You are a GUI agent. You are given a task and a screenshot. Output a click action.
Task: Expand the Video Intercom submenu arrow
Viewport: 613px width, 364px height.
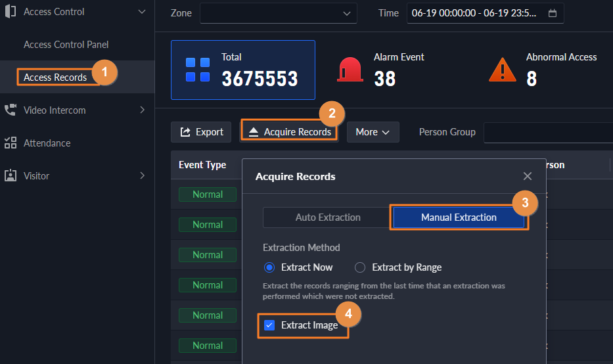click(142, 110)
